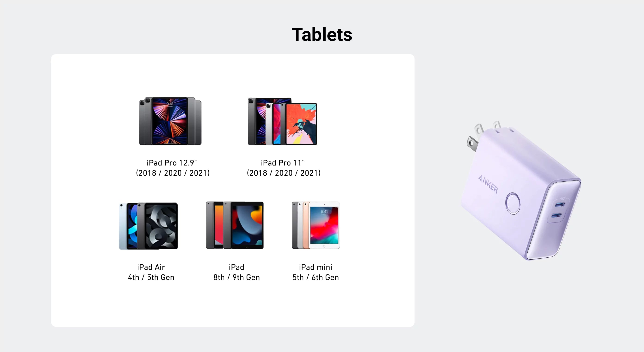The height and width of the screenshot is (352, 644).
Task: Click the 11" "(2018 / 2020 / 2021)" text
Action: [284, 173]
